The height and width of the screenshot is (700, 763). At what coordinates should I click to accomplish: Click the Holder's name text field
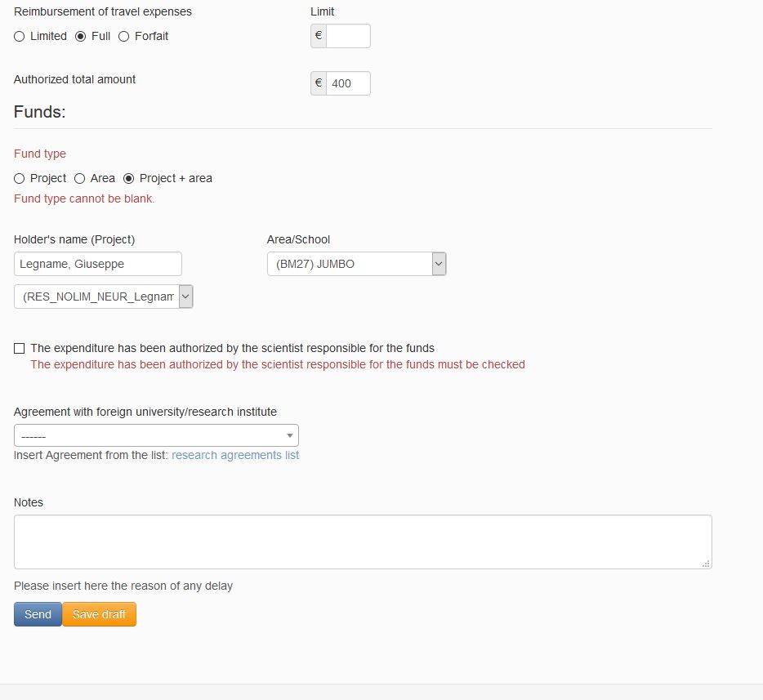(x=98, y=264)
